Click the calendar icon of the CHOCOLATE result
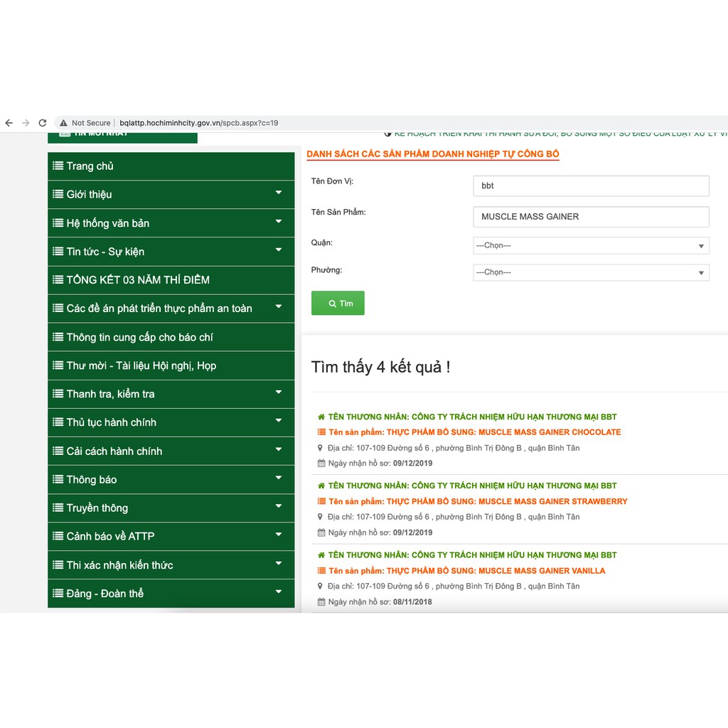This screenshot has height=728, width=728. 321,463
